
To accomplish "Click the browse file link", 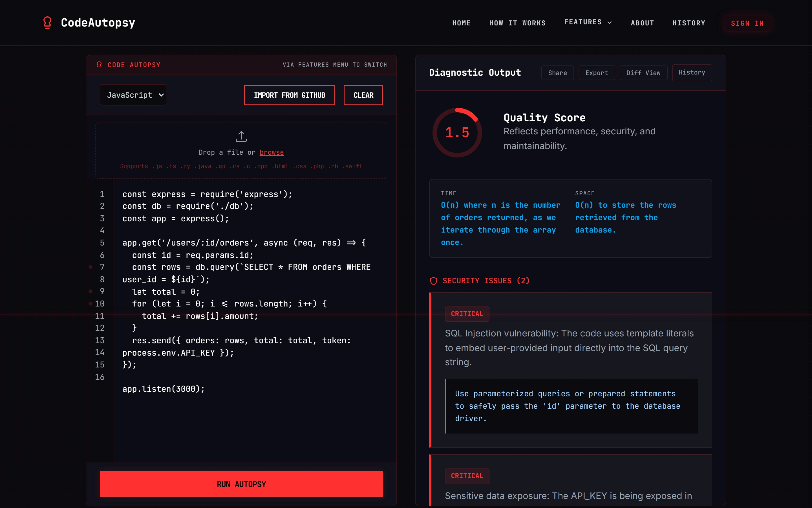I will pyautogui.click(x=272, y=152).
